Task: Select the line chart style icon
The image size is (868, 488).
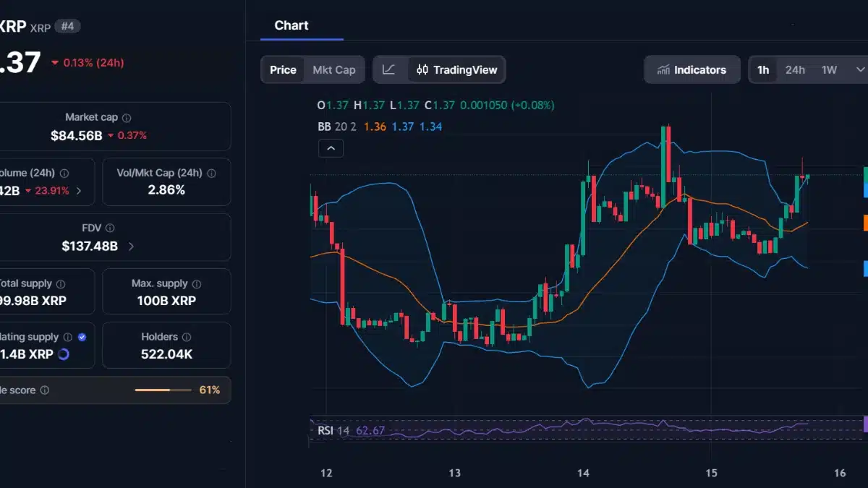Action: pos(388,69)
